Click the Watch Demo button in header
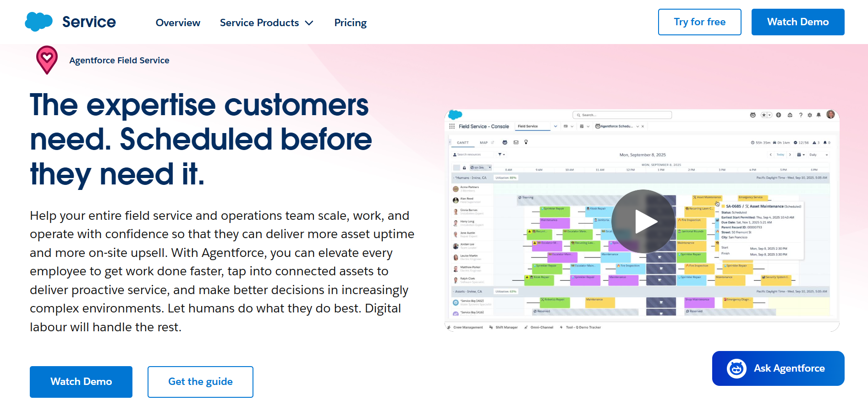Image resolution: width=868 pixels, height=401 pixels. pos(798,22)
